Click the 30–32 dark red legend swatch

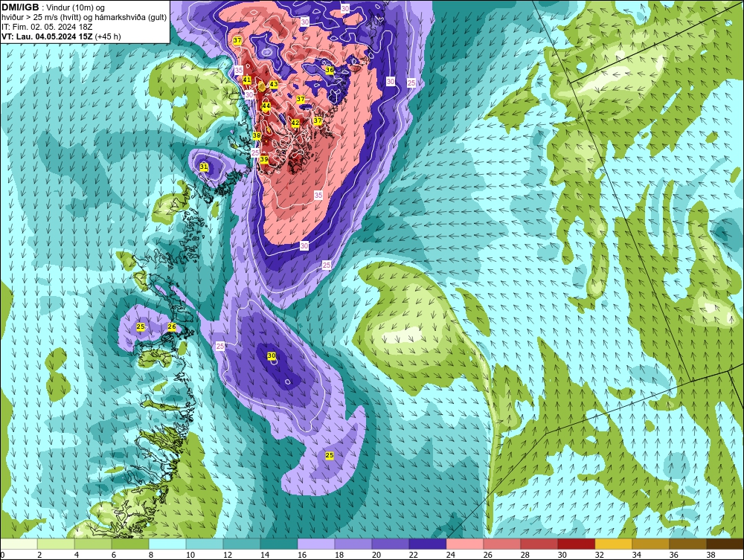[x=577, y=544]
